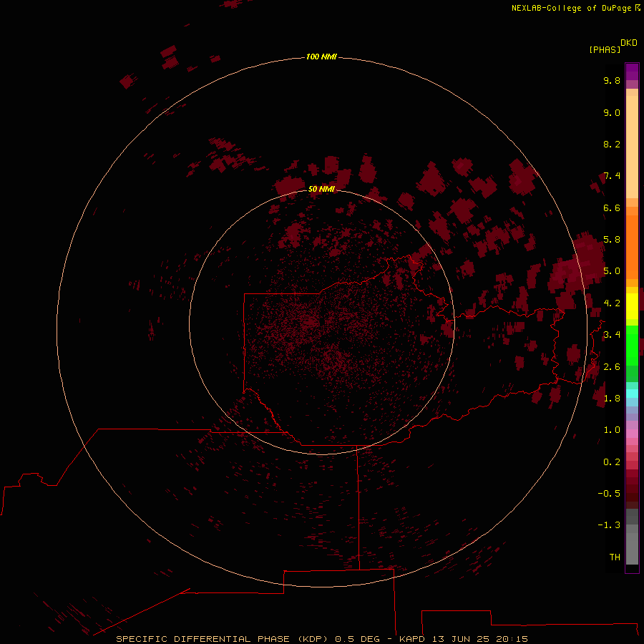
Task: Click the NEXLAB-College of DuPage header text
Action: 575,8
